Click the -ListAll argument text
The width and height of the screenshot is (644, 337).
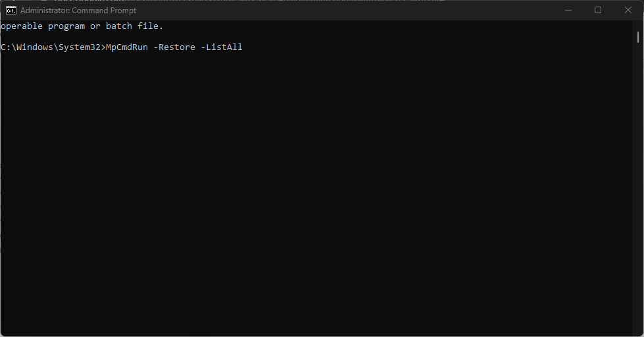click(222, 47)
